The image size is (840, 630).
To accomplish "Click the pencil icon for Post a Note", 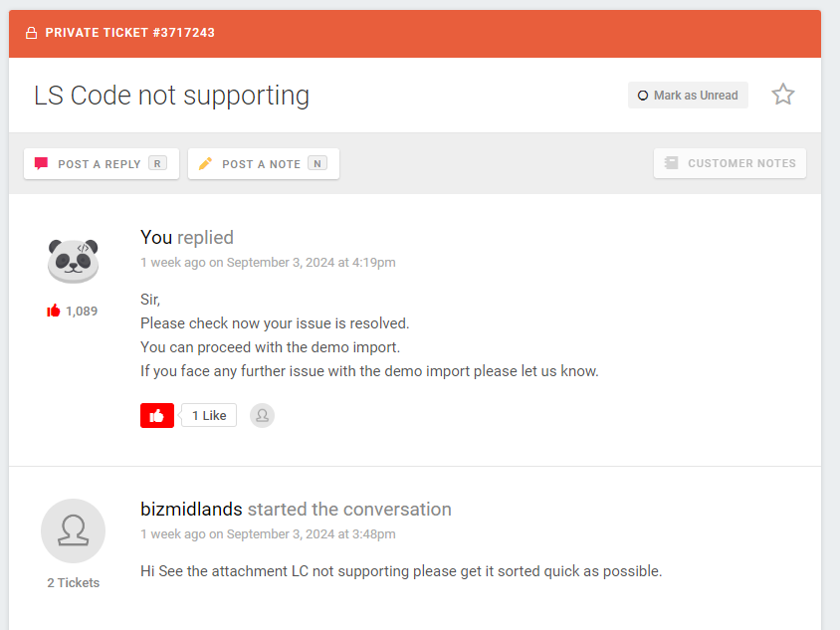I will (x=205, y=163).
